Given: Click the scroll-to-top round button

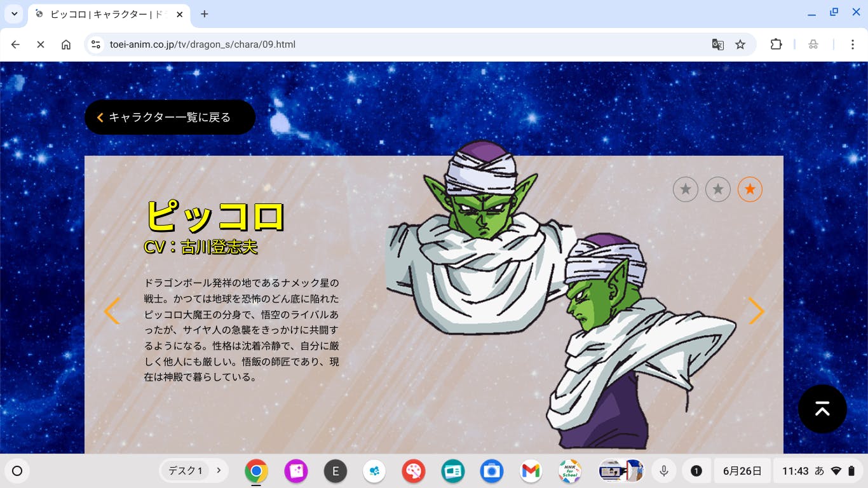Looking at the screenshot, I should tap(822, 409).
